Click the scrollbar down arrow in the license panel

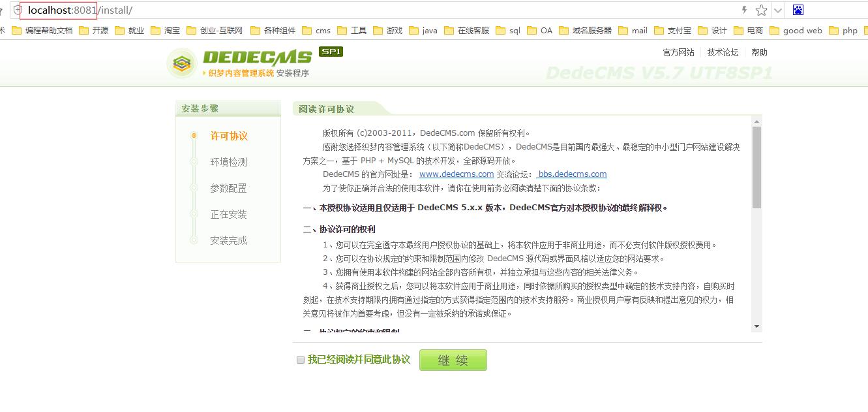pos(756,326)
